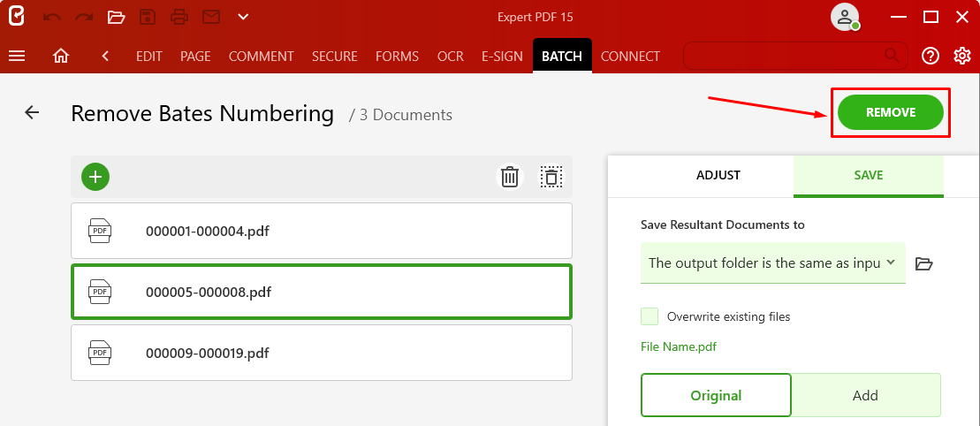Select the FORMS tab
Image resolution: width=980 pixels, height=426 pixels.
pos(397,57)
